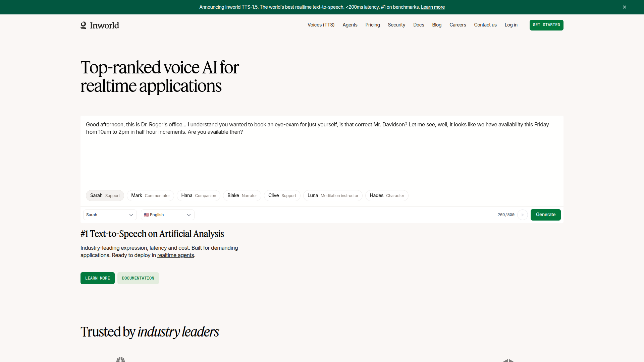This screenshot has width=644, height=362.
Task: Open the realtime agents link
Action: pyautogui.click(x=175, y=255)
